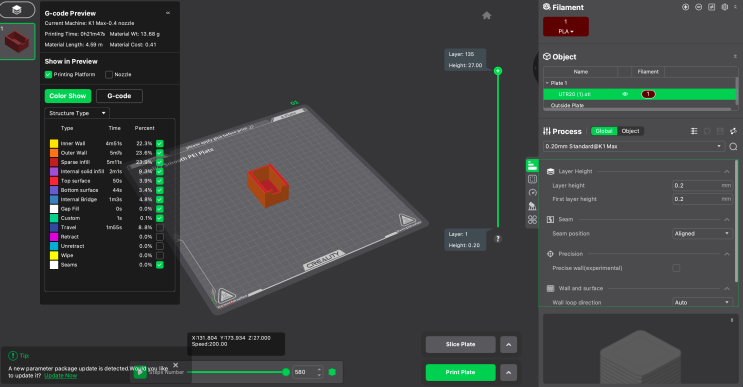The height and width of the screenshot is (387, 743).
Task: Select the Global process tab
Action: [x=604, y=131]
